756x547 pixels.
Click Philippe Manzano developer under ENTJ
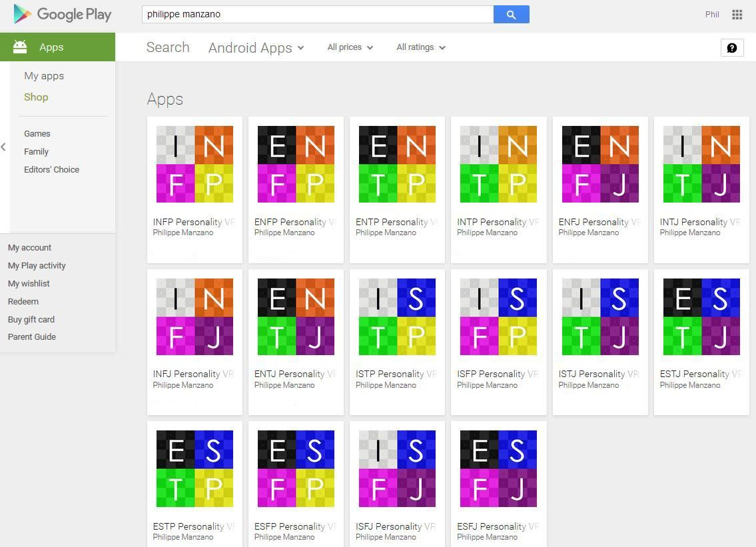[x=284, y=385]
